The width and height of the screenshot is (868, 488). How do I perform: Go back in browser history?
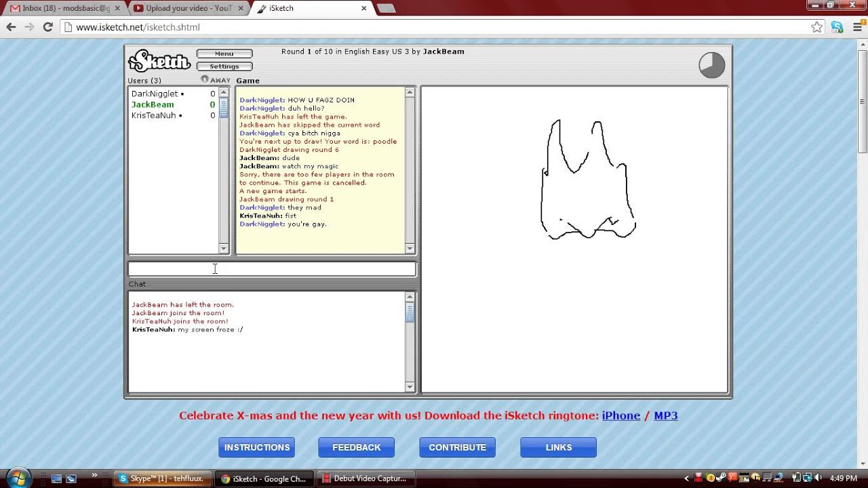[x=11, y=27]
